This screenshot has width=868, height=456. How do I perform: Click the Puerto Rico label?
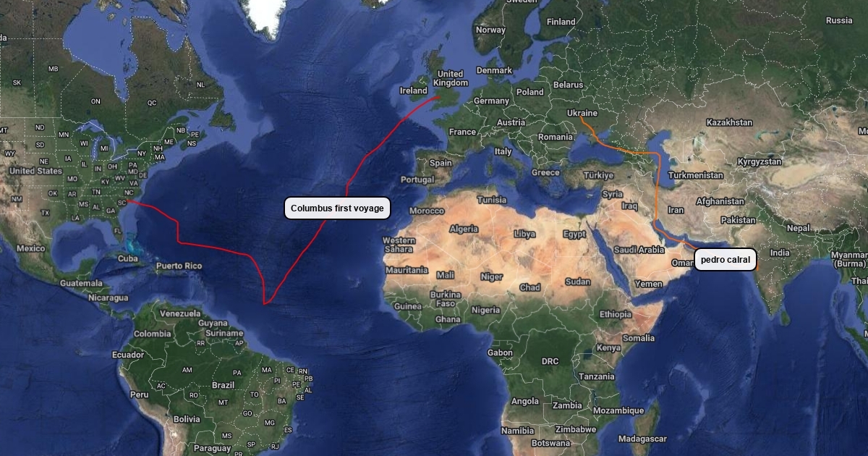click(x=179, y=266)
